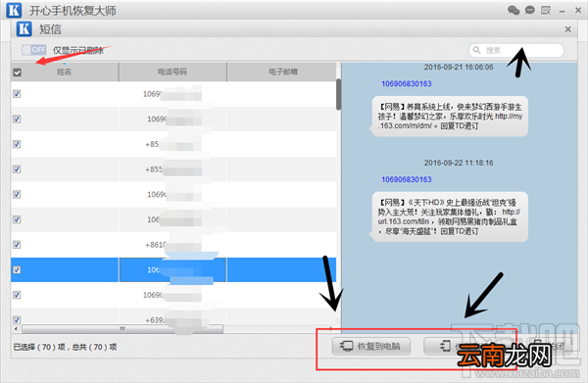This screenshot has width=588, height=383.
Task: Uncheck the checkbox for the +855 row
Action: click(17, 169)
